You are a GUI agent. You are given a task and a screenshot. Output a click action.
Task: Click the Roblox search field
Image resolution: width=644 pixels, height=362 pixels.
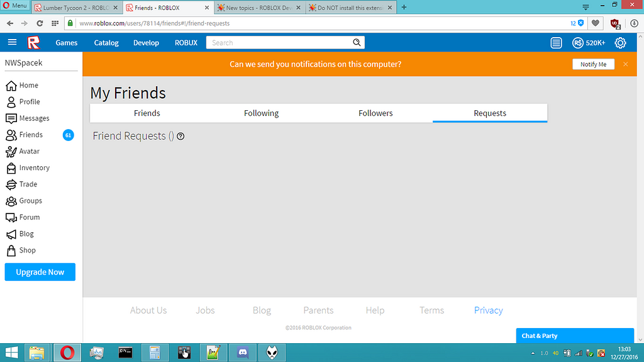(x=279, y=42)
